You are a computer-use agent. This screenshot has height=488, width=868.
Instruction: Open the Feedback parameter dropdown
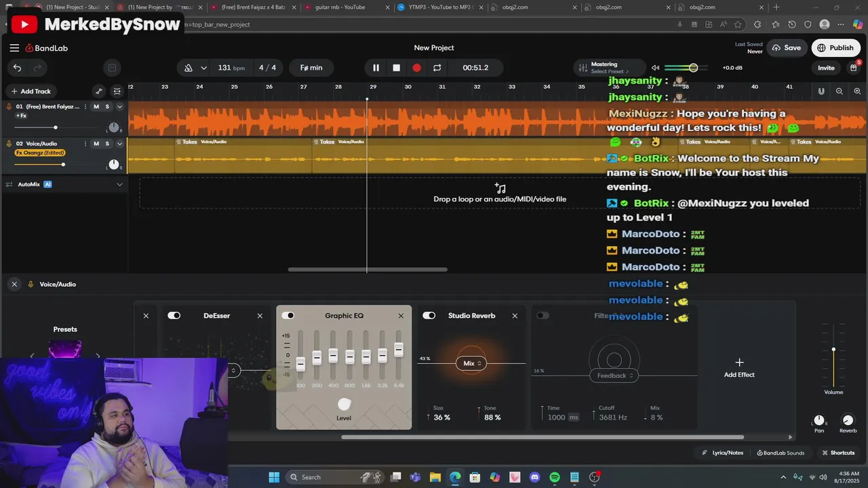614,375
